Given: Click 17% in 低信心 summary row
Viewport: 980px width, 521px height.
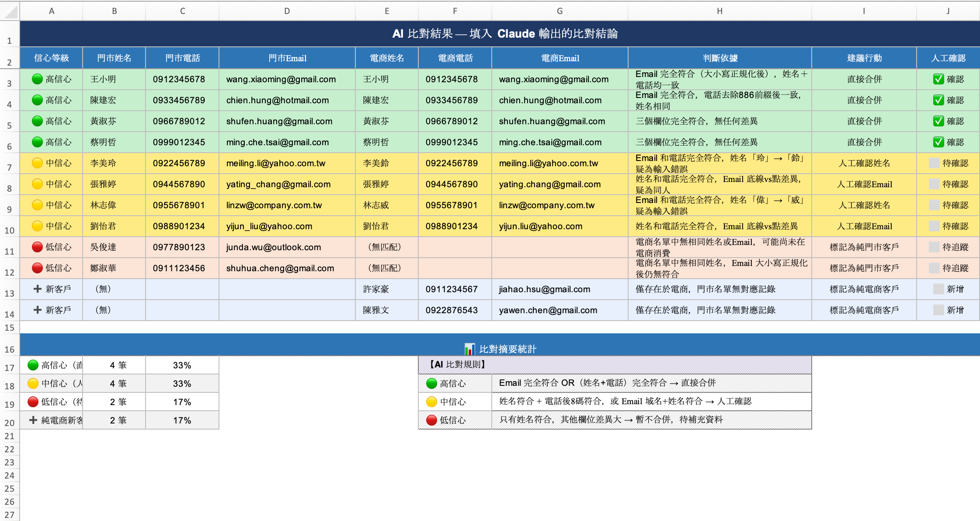Looking at the screenshot, I should coord(182,402).
